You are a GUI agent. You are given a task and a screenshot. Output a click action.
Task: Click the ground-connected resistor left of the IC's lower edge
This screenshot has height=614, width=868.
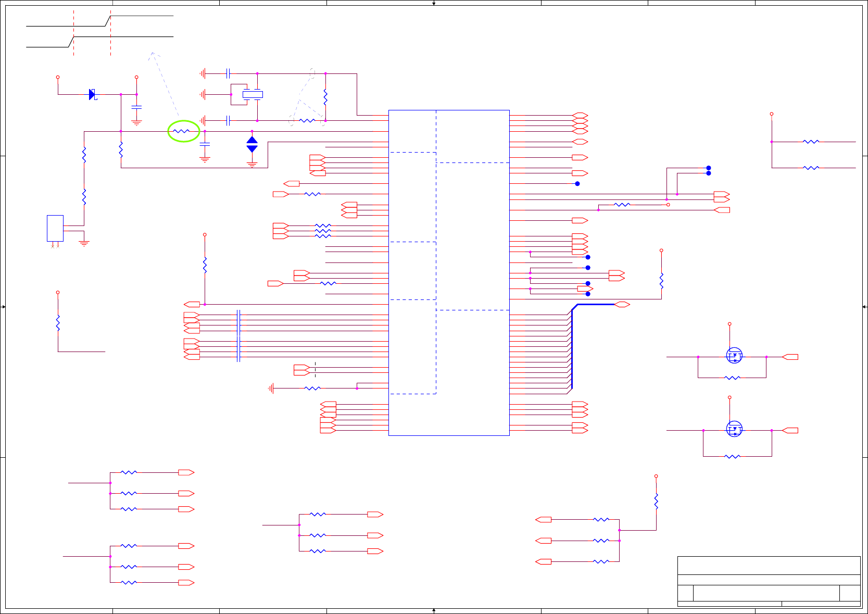pyautogui.click(x=312, y=388)
